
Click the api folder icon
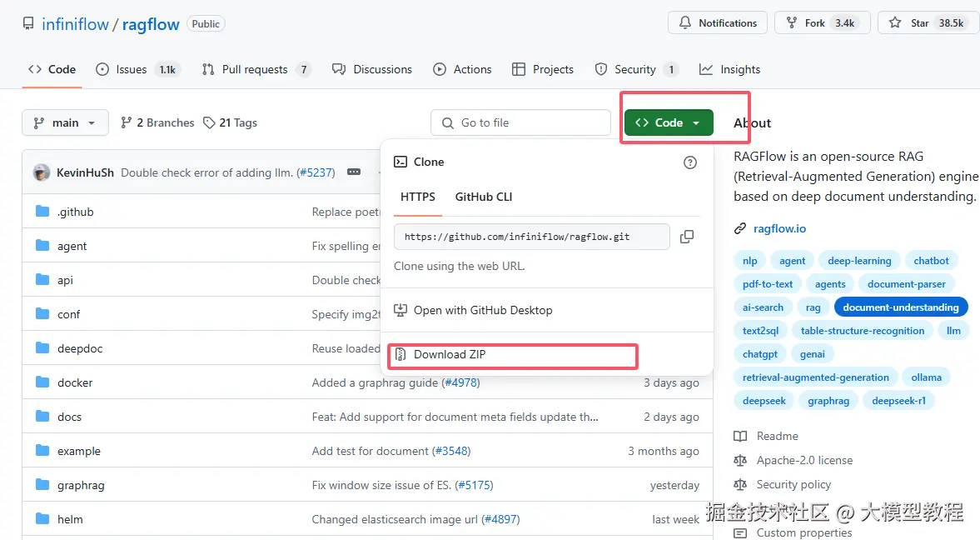click(42, 280)
